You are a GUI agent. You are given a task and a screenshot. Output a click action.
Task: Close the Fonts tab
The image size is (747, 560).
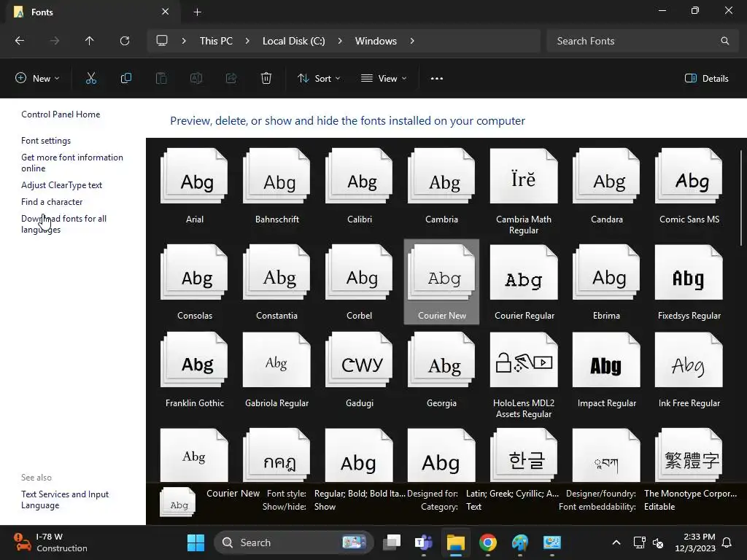click(166, 12)
